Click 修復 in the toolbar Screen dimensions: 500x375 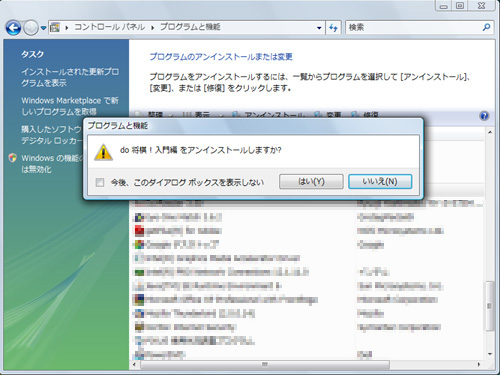tap(365, 115)
